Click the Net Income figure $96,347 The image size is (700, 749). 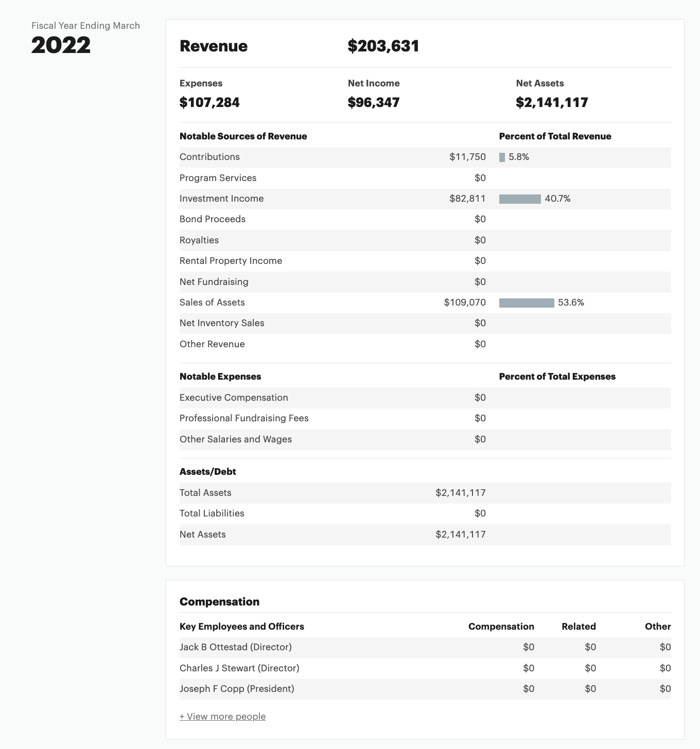coord(374,102)
